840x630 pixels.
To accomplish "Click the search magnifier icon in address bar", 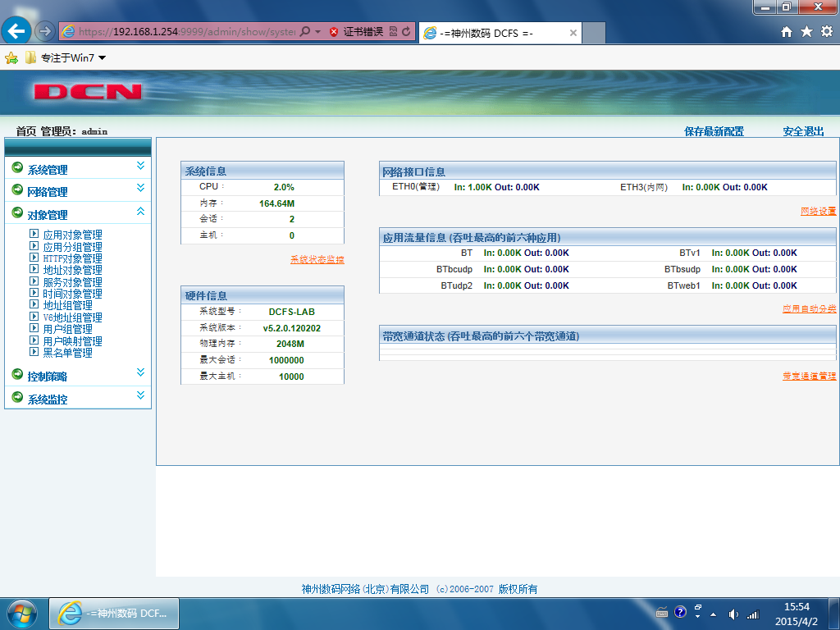I will (x=305, y=32).
